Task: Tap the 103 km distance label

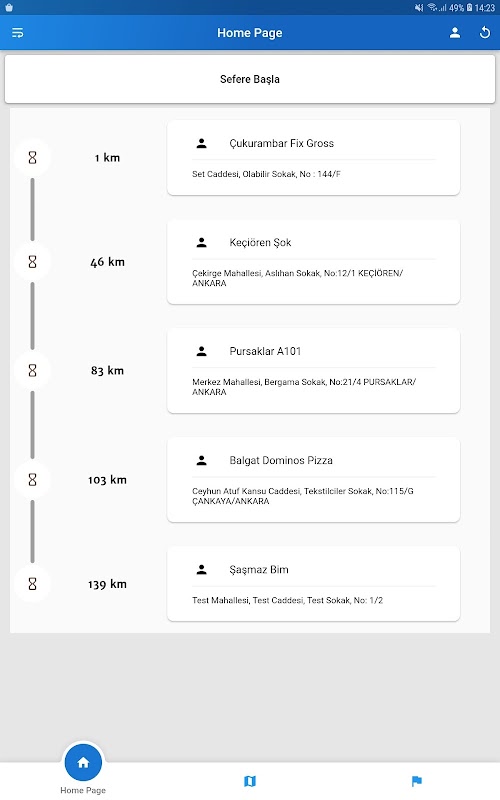Action: (107, 480)
